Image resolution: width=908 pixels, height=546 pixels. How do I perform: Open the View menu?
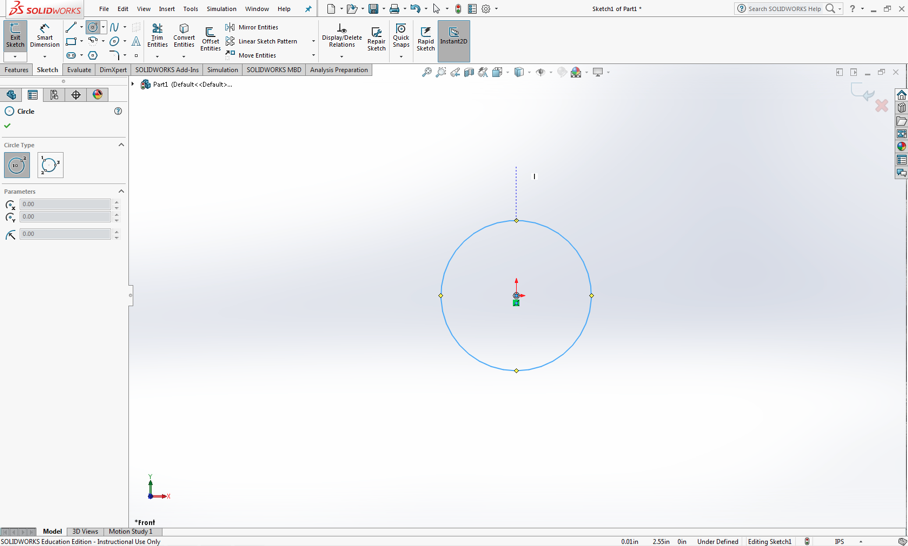click(x=144, y=9)
